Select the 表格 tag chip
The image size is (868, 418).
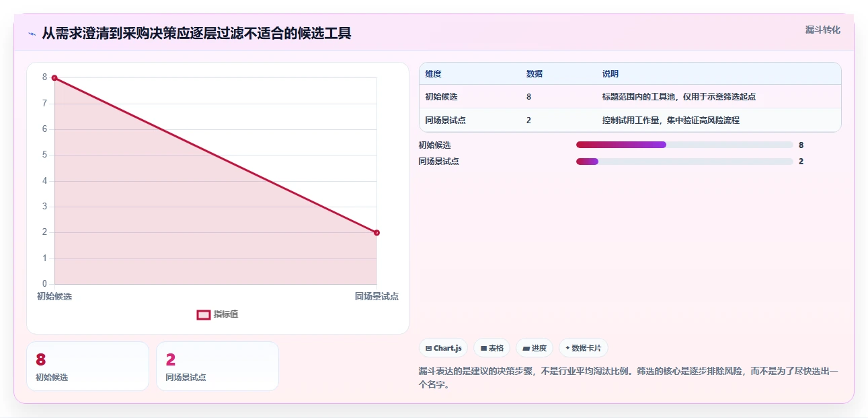(491, 348)
